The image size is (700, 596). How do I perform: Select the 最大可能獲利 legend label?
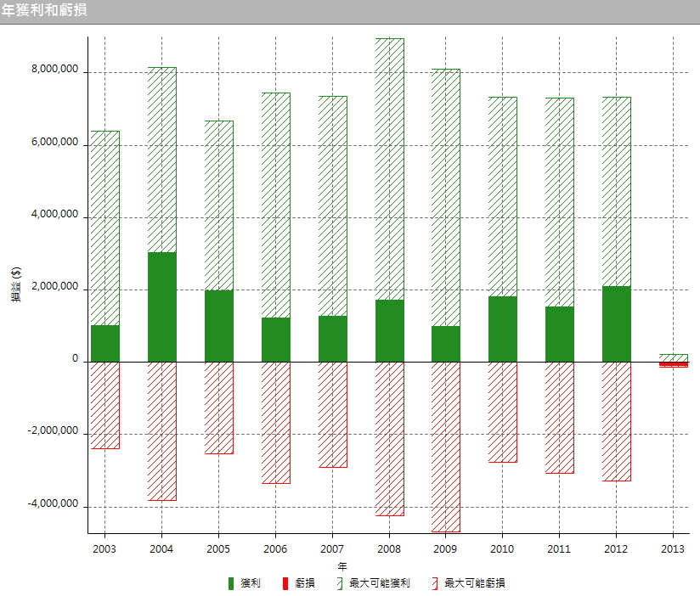(380, 583)
